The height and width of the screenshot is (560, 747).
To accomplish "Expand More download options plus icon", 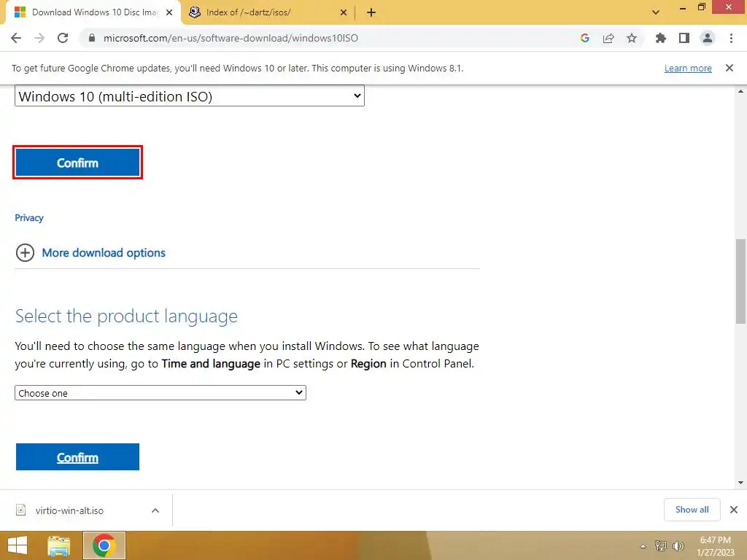I will (26, 252).
